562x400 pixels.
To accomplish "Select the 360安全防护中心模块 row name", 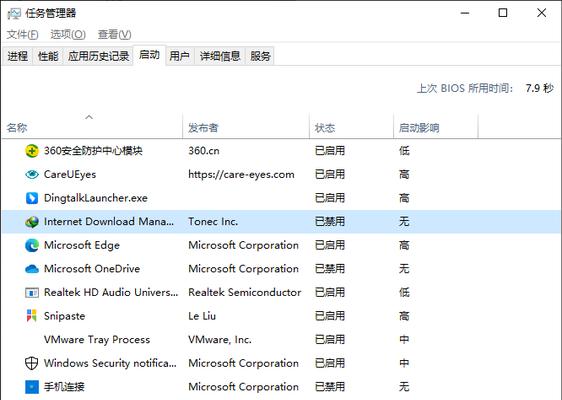I will tap(93, 151).
